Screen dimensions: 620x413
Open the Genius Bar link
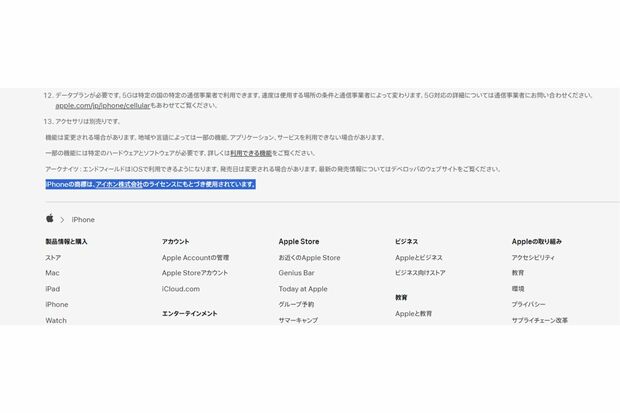(297, 273)
